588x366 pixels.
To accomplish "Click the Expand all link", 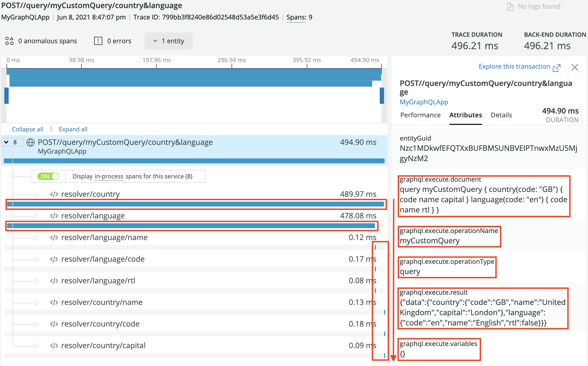I will click(73, 129).
